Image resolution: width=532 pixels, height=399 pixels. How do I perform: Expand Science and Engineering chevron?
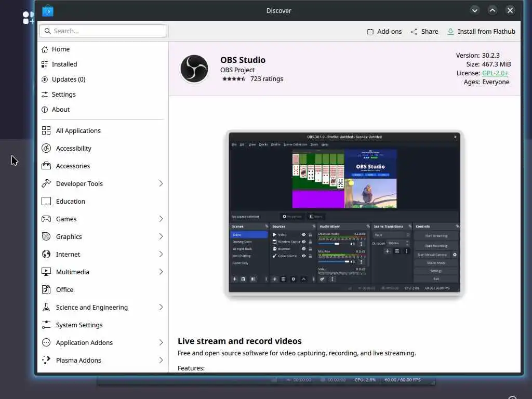tap(161, 307)
